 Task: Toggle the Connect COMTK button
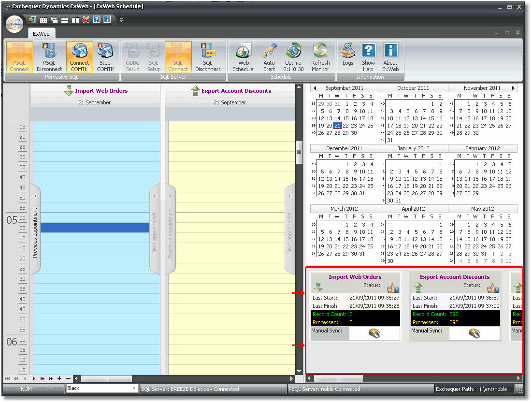79,57
